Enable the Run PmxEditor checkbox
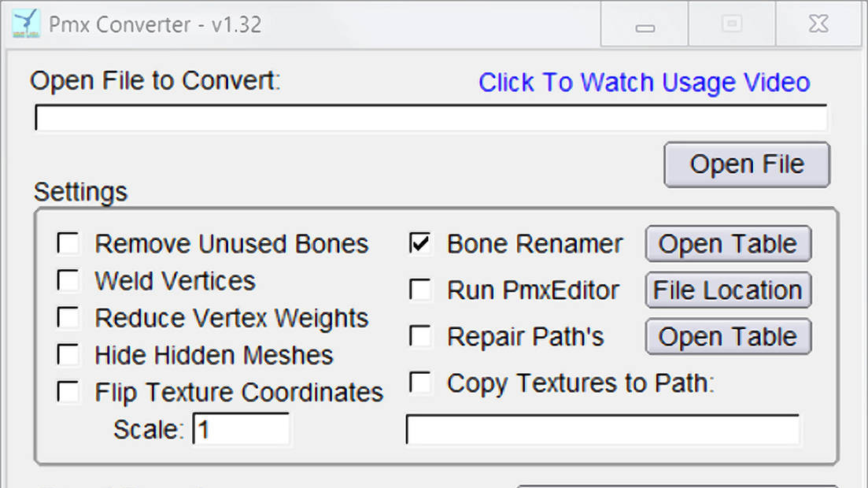Viewport: 868px width, 488px height. [420, 290]
